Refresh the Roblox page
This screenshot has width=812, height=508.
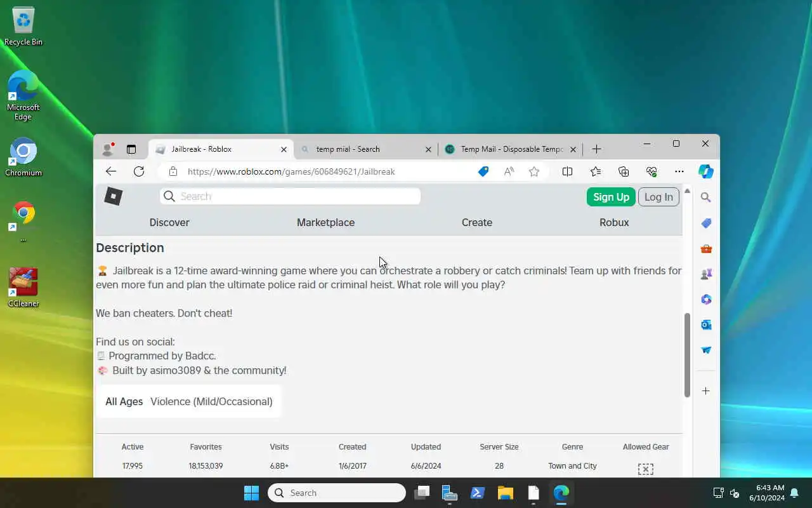139,171
